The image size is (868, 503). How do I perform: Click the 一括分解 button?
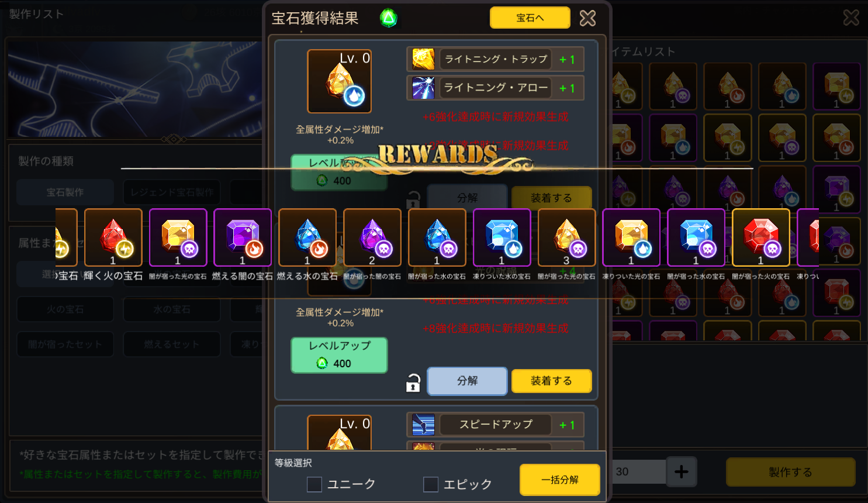(560, 480)
